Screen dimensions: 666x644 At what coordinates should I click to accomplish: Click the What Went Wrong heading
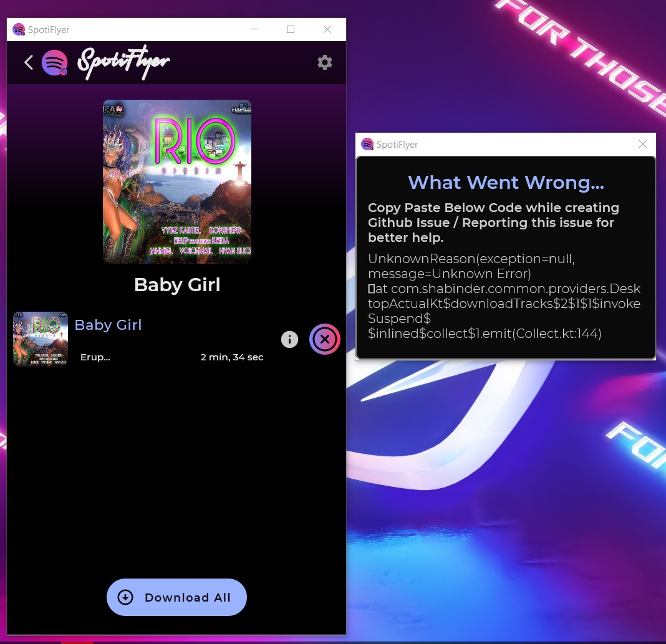[505, 182]
